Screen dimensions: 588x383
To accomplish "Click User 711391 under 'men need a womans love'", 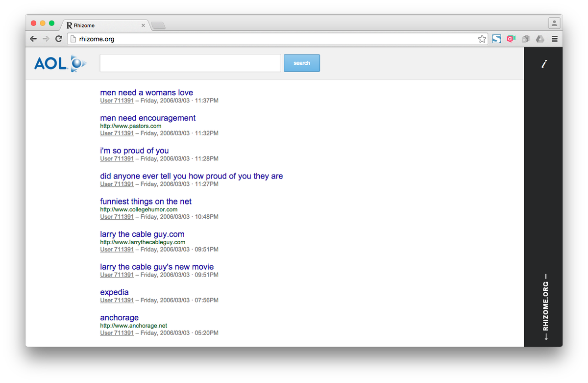I will [117, 101].
